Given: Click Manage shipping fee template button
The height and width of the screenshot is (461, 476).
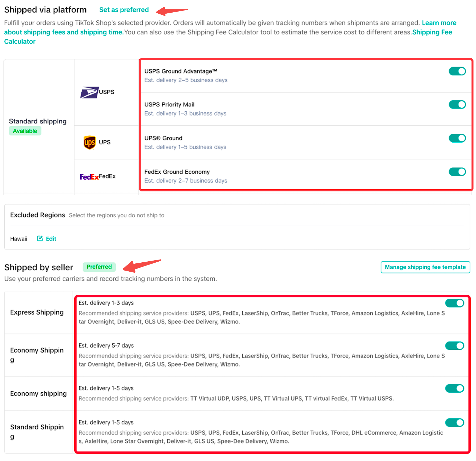Looking at the screenshot, I should 425,267.
